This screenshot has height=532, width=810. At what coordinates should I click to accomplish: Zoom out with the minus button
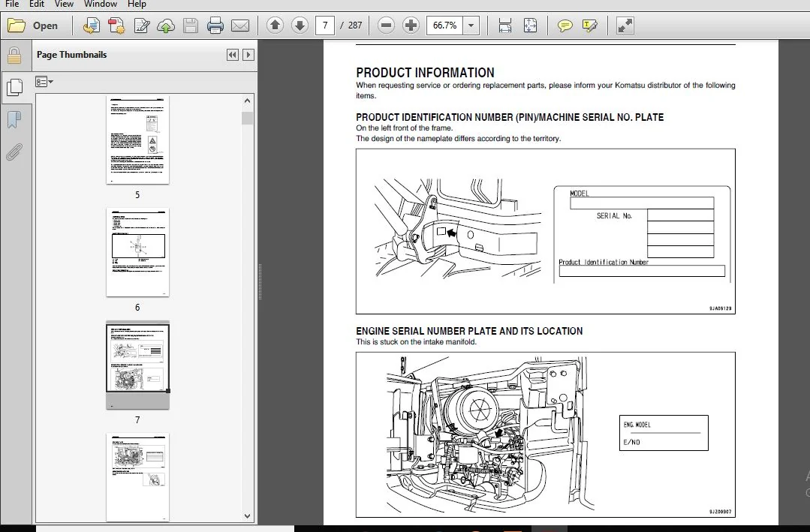coord(386,26)
